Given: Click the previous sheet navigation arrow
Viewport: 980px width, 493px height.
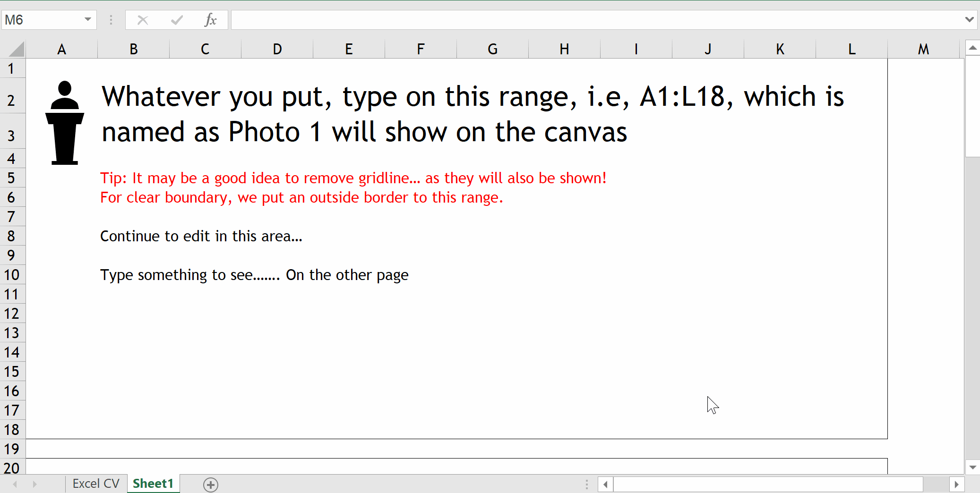Looking at the screenshot, I should tap(15, 484).
